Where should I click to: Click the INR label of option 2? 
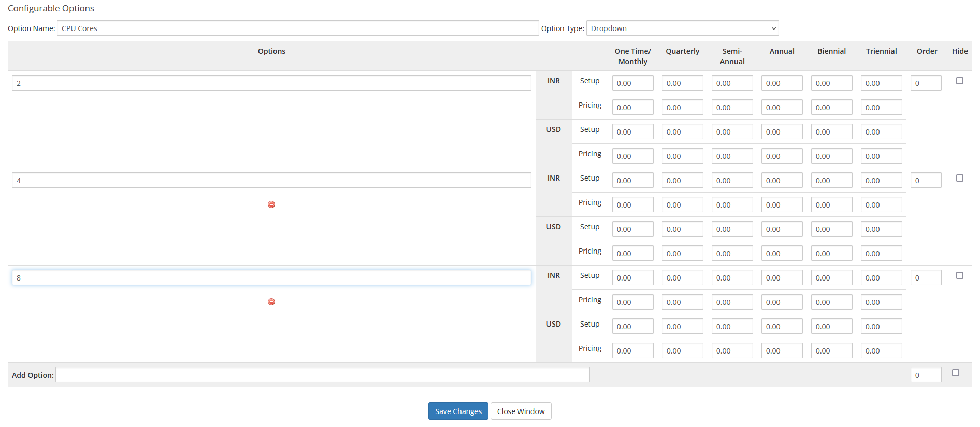pyautogui.click(x=554, y=81)
